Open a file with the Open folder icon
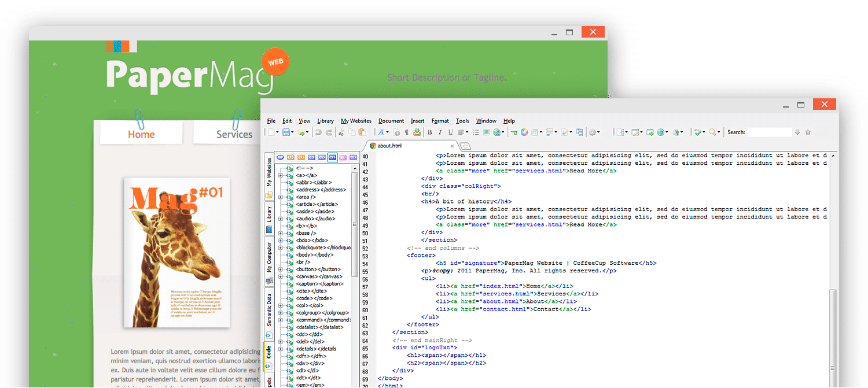The height and width of the screenshot is (388, 868). (x=301, y=132)
